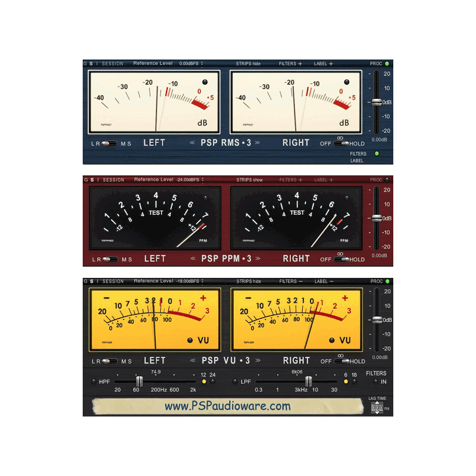Viewport: 476px width, 476px height.
Task: Flip OFF/HOLD switch on RMS panel
Action: click(341, 143)
